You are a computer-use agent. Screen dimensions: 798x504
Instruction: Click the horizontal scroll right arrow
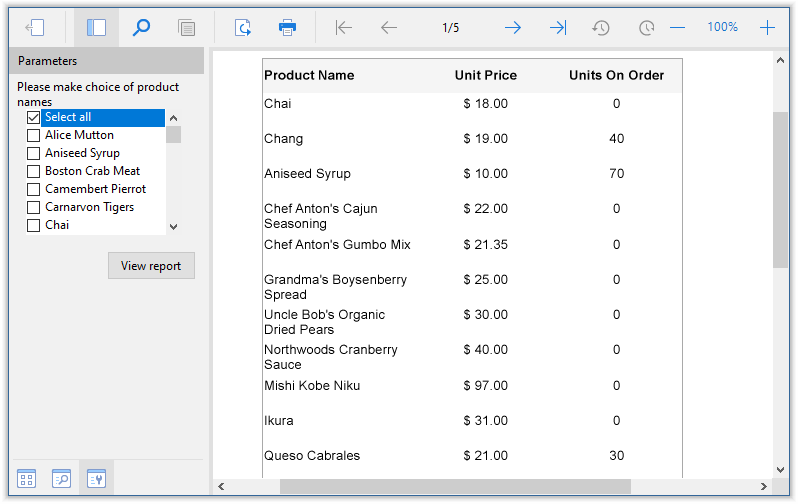pyautogui.click(x=763, y=487)
